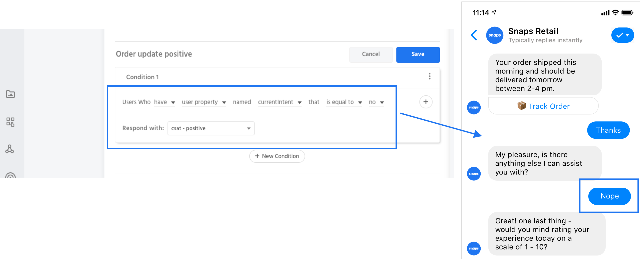Change the 'is equal to' operator dropdown
Screen dimensions: 644x259
344,102
